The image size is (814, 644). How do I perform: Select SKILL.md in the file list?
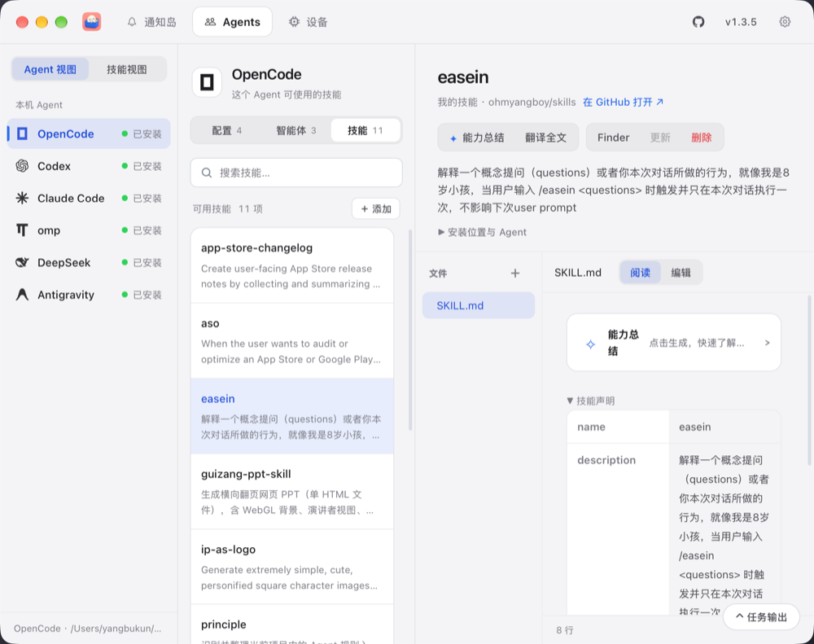point(478,305)
